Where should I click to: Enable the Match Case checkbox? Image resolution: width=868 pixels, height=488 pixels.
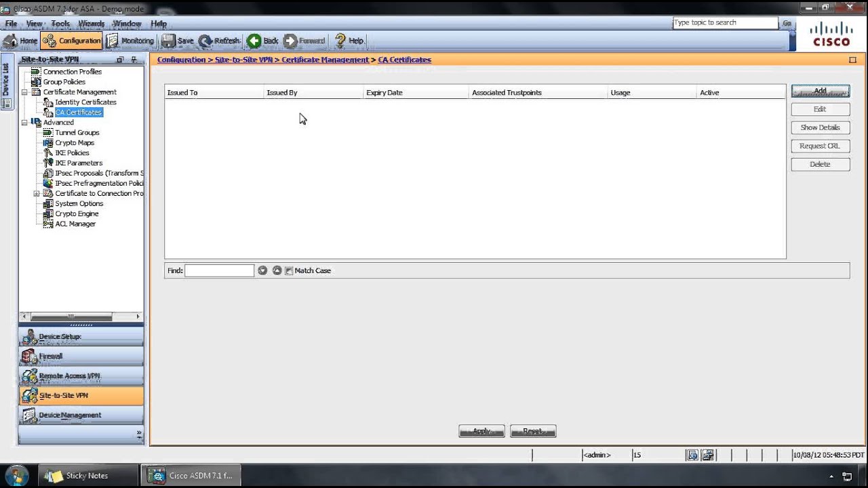289,271
